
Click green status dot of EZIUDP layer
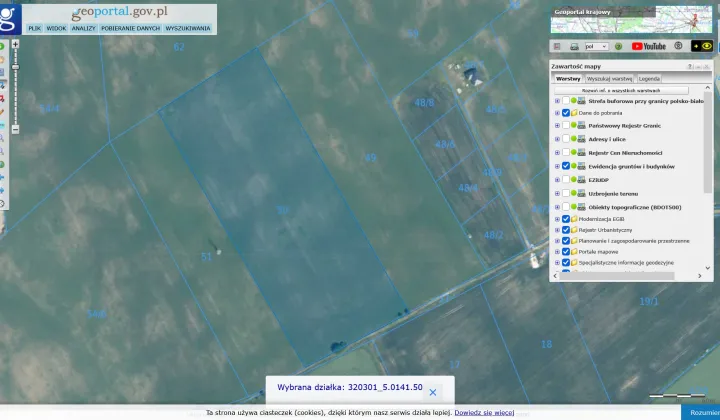574,179
